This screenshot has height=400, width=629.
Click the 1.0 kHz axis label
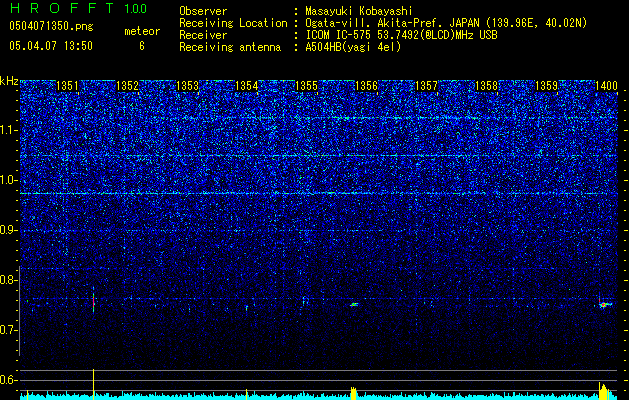pyautogui.click(x=9, y=181)
